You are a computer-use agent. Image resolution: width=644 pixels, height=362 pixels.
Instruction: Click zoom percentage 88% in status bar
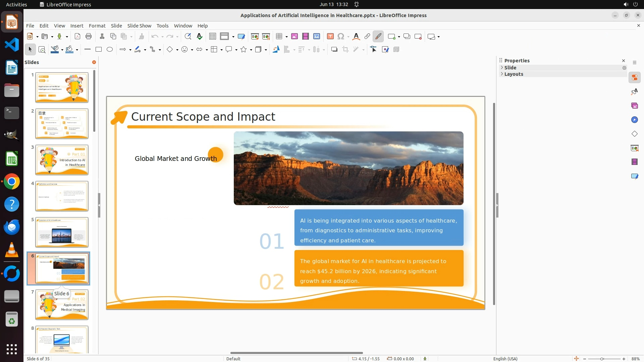tap(635, 359)
